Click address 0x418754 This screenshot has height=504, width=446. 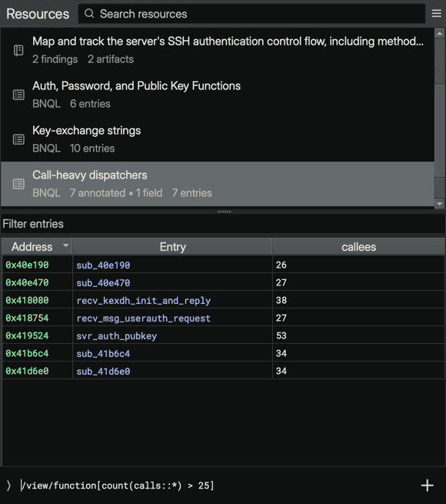[x=27, y=318]
